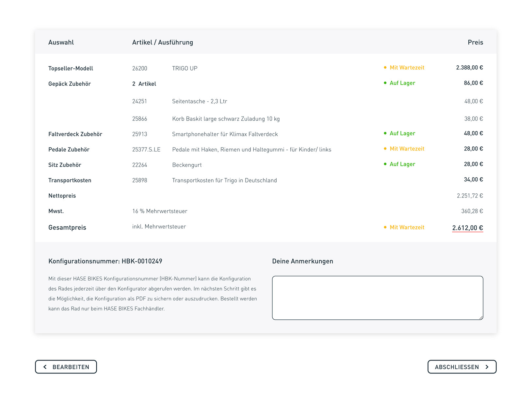Click Mit Wartezeit status for TRIGO UP
Screen dimensions: 532x399
point(404,68)
